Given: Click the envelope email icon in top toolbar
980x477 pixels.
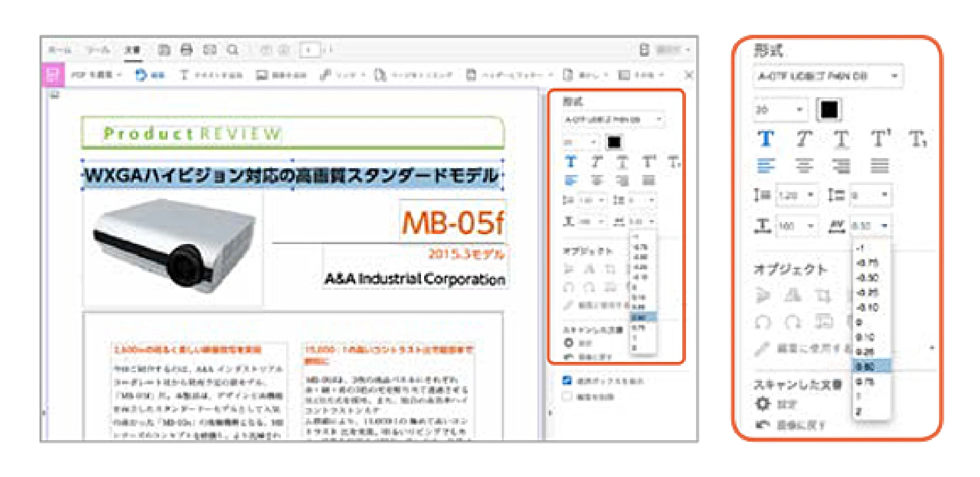Looking at the screenshot, I should point(210,50).
